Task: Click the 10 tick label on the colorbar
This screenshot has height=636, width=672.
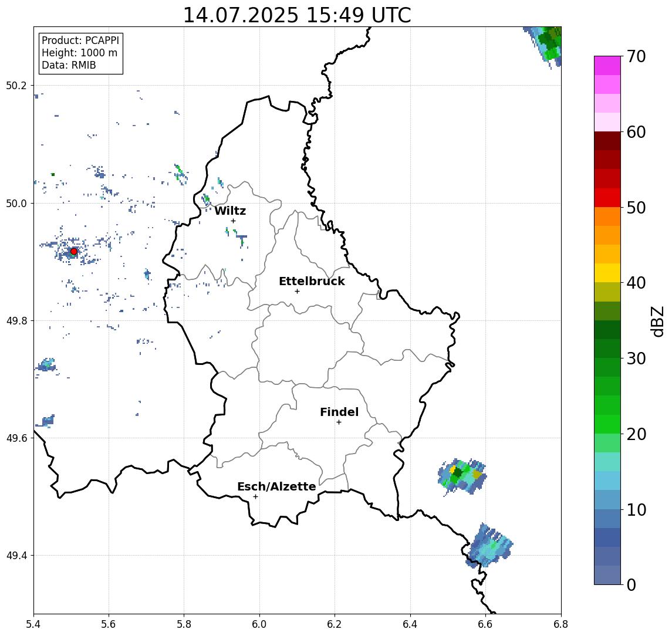Action: tap(636, 509)
